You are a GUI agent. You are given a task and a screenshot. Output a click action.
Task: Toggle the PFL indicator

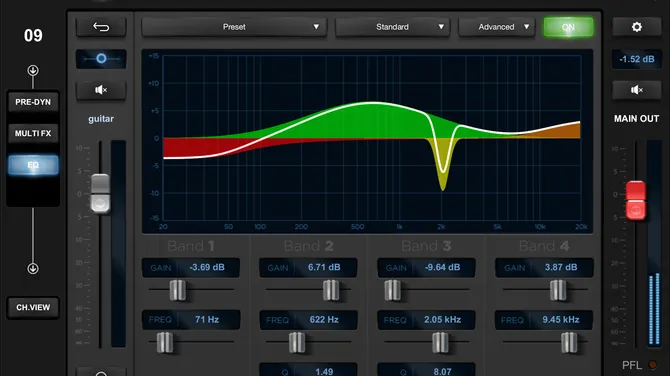point(652,365)
